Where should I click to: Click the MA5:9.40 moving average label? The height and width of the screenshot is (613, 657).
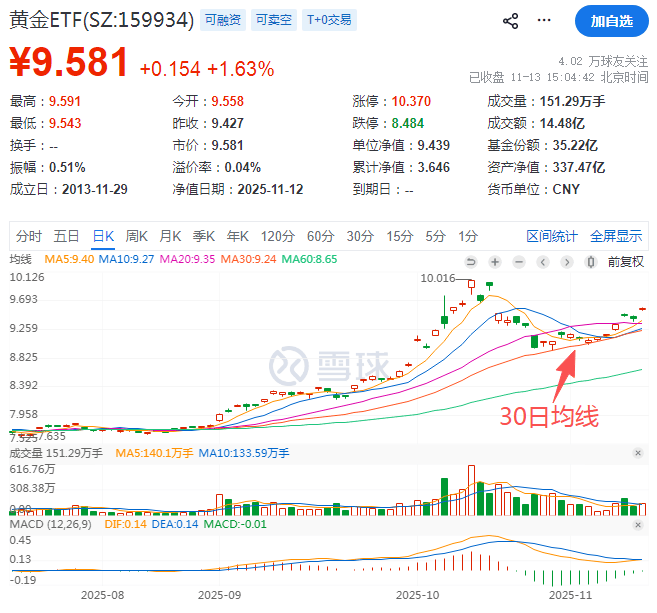69,259
